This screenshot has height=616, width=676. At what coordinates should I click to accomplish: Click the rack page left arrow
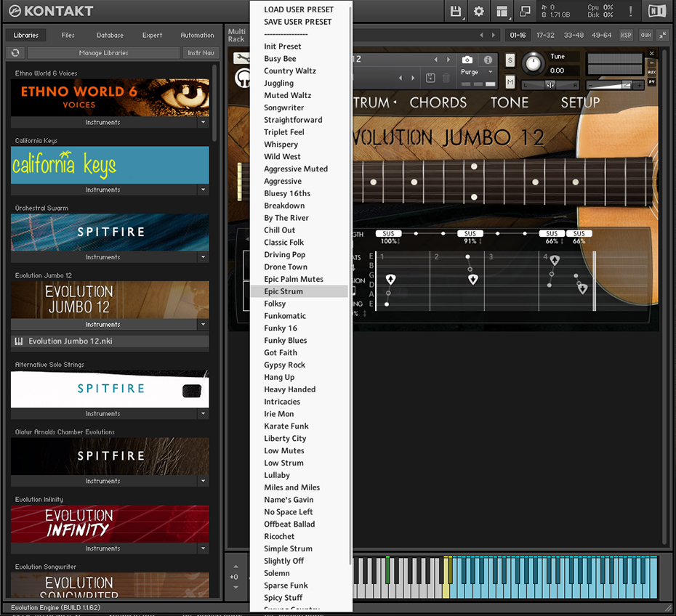click(482, 36)
